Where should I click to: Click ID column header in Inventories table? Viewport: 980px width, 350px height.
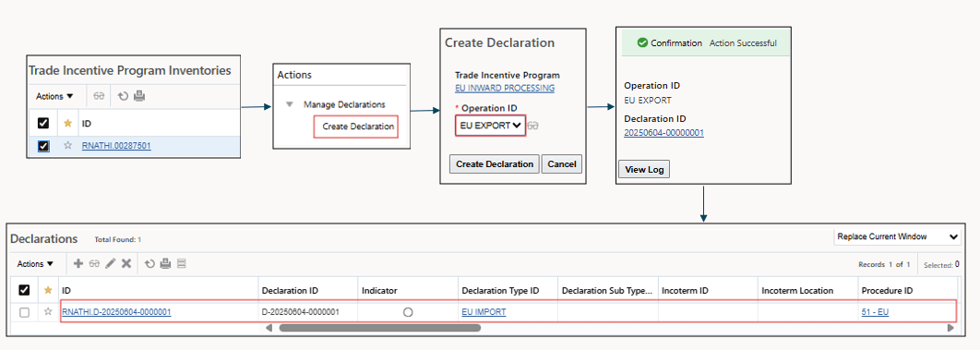87,123
